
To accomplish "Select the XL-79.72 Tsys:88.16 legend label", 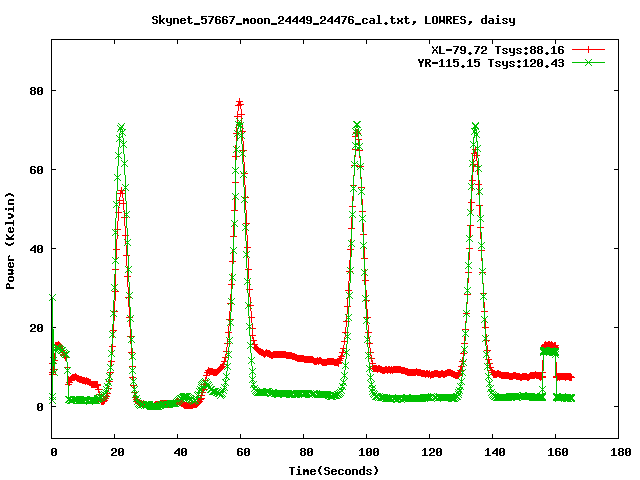I will [498, 50].
